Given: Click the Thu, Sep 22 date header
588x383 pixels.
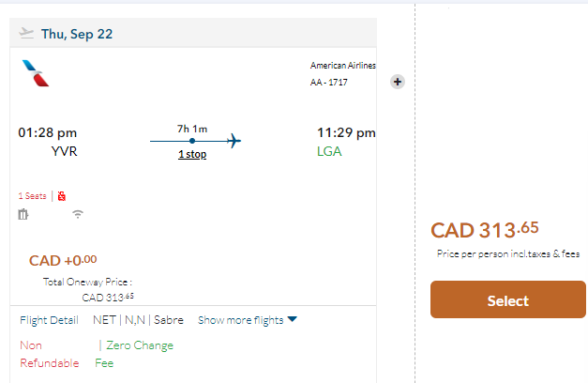Looking at the screenshot, I should 77,34.
